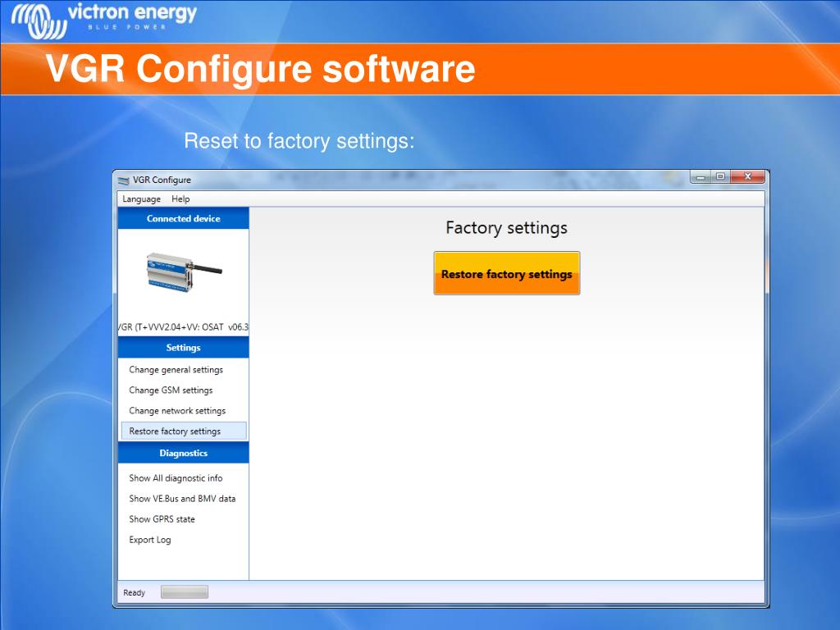This screenshot has height=630, width=840.
Task: Click the Restore factory settings orange button
Action: 506,273
